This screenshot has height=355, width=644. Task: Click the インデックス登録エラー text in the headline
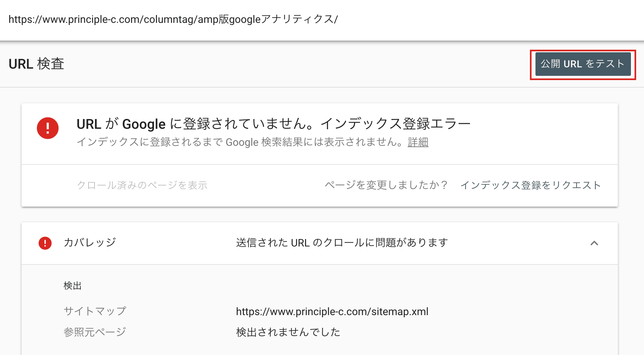click(x=396, y=124)
